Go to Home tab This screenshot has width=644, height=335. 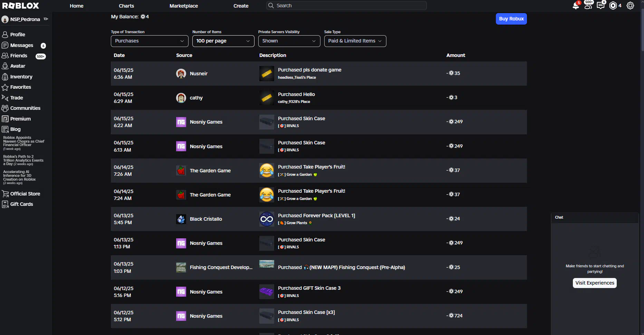point(77,6)
